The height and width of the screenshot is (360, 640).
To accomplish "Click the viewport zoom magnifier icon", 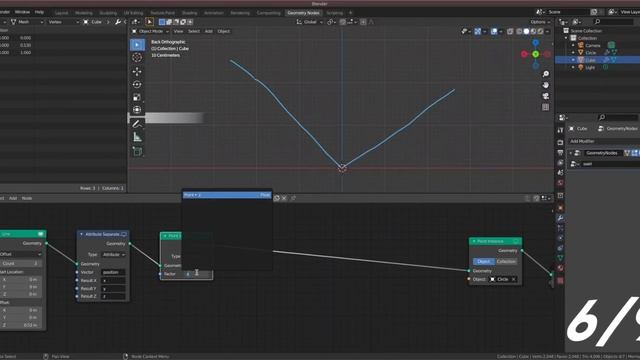I will point(546,74).
